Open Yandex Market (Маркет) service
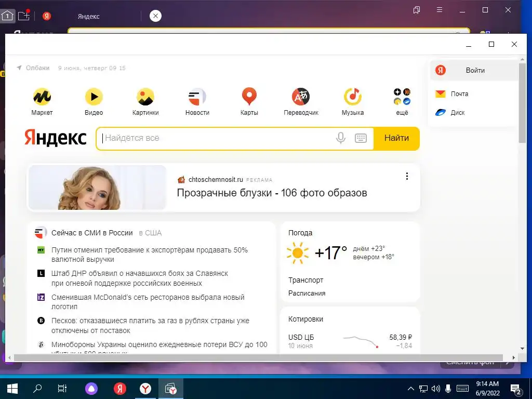 click(x=42, y=101)
